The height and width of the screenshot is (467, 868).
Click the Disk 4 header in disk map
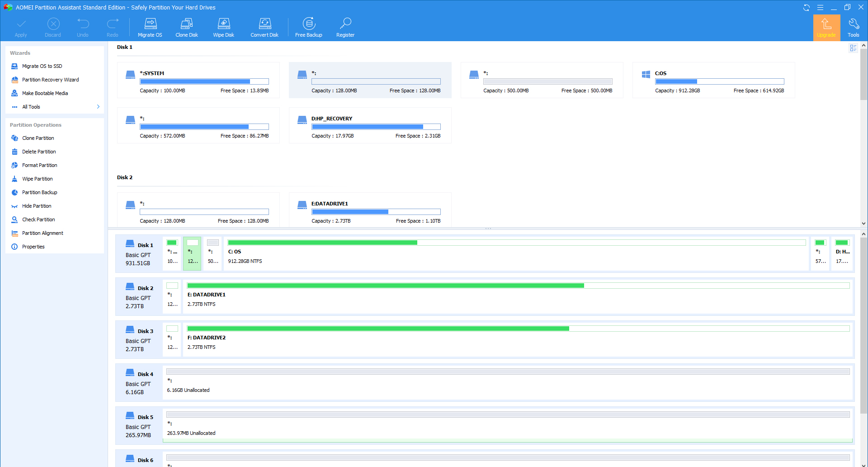(x=139, y=383)
